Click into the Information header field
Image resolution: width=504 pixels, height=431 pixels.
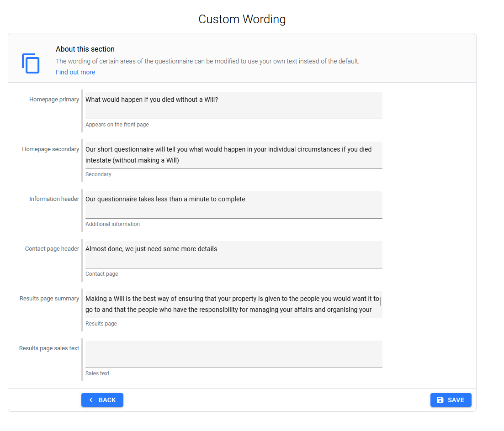pos(233,205)
